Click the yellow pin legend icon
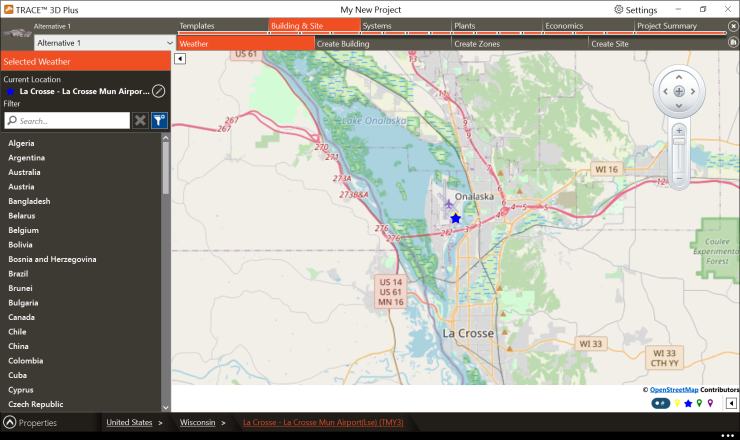 coord(677,403)
